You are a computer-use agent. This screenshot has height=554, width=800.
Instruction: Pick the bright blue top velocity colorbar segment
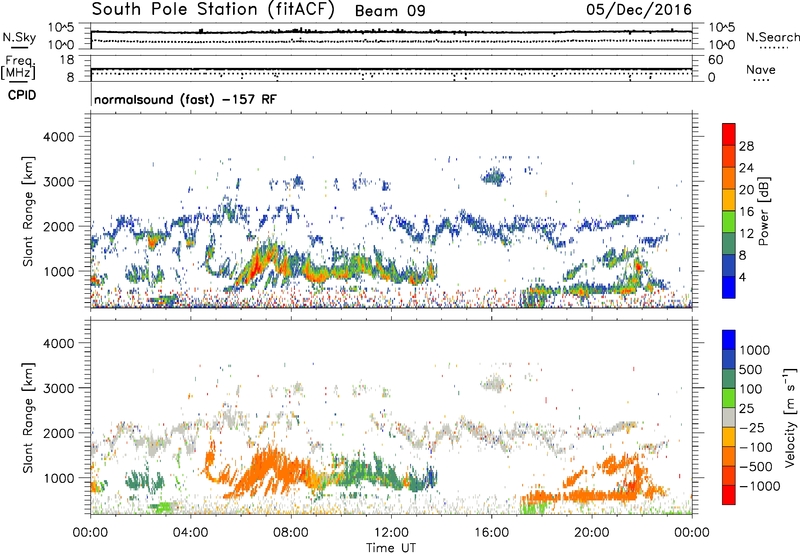729,340
